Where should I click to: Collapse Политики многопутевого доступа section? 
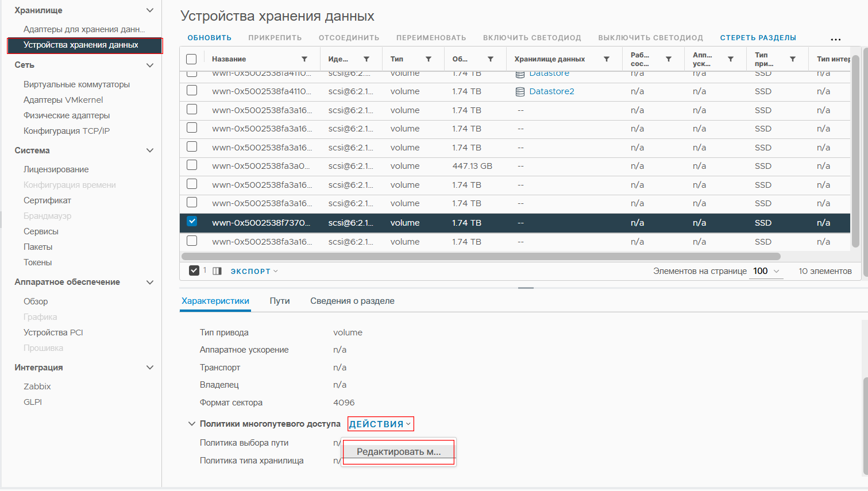tap(192, 424)
